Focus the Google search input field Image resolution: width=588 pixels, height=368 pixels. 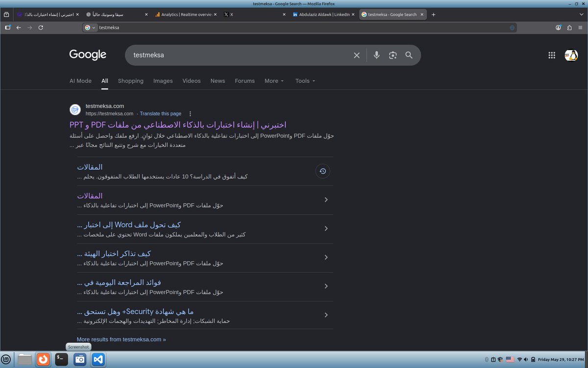click(240, 55)
